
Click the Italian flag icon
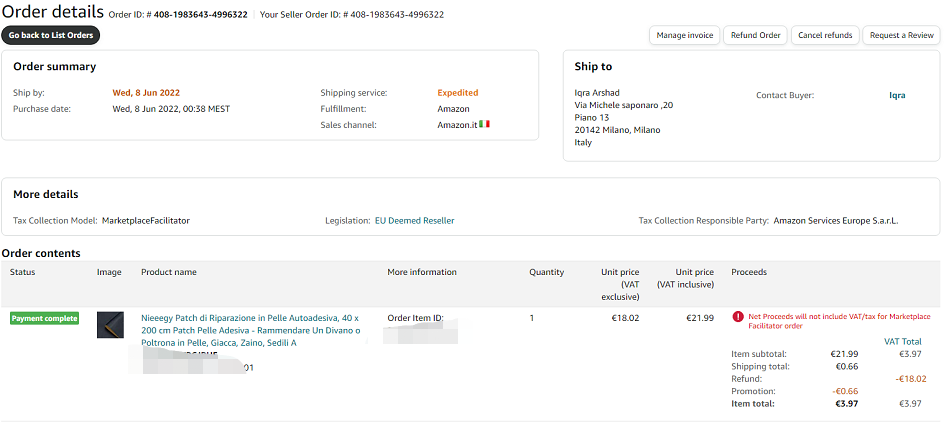(x=484, y=124)
